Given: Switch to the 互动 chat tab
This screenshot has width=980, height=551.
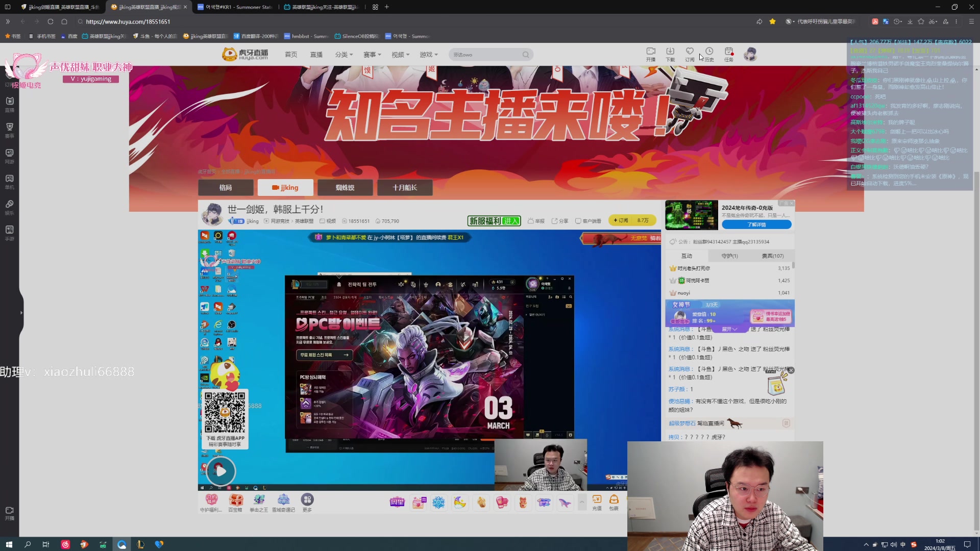Looking at the screenshot, I should click(687, 256).
